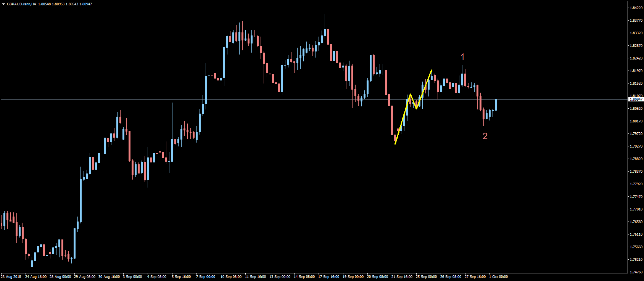Click price level 1.74760 on the scale
The image size is (644, 281).
point(636,272)
